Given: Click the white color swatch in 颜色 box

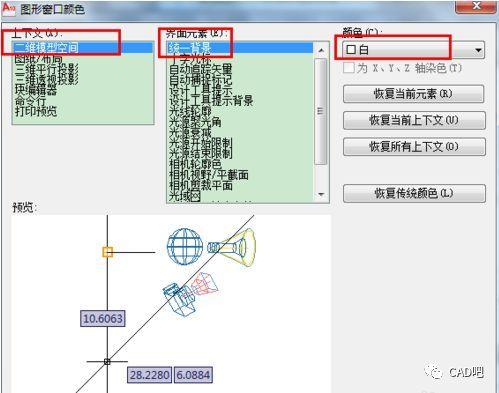Looking at the screenshot, I should click(x=351, y=50).
